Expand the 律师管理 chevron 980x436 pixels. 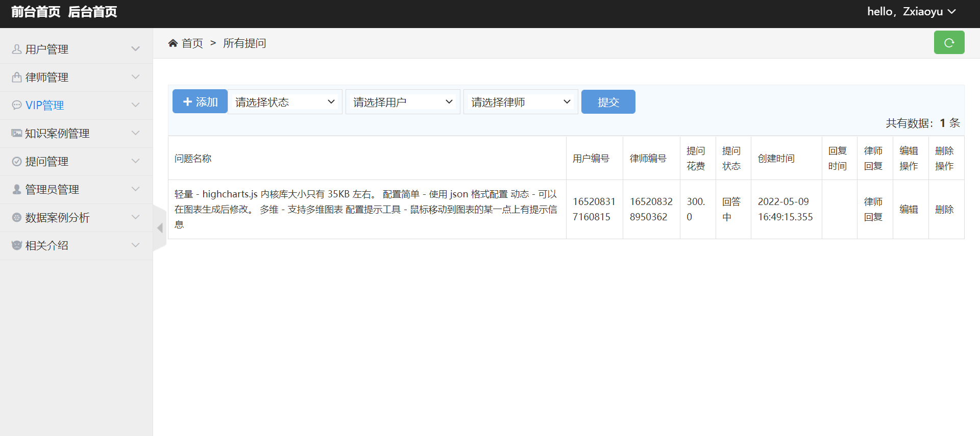pyautogui.click(x=135, y=77)
